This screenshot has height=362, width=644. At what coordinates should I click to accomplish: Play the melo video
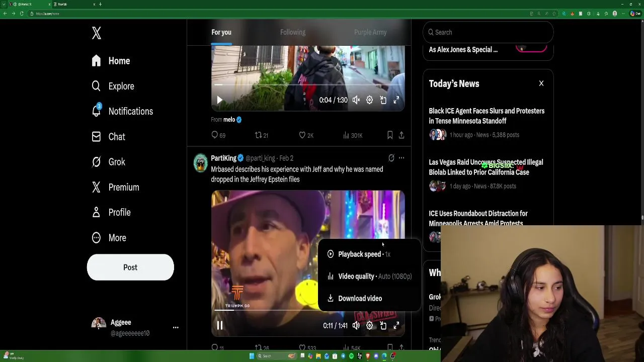coord(219,100)
